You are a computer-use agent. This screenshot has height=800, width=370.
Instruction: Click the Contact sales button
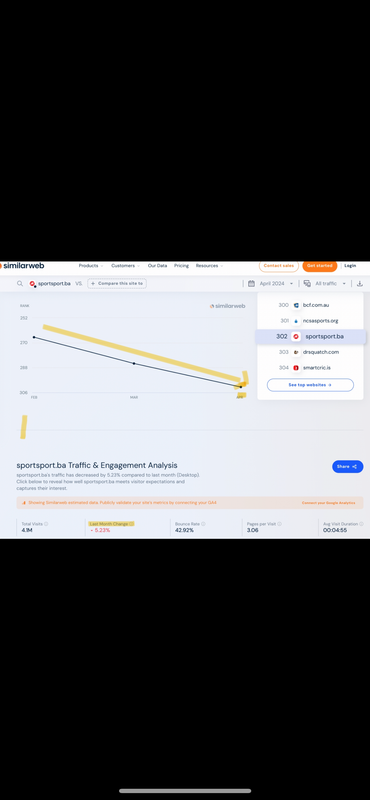[x=279, y=266]
